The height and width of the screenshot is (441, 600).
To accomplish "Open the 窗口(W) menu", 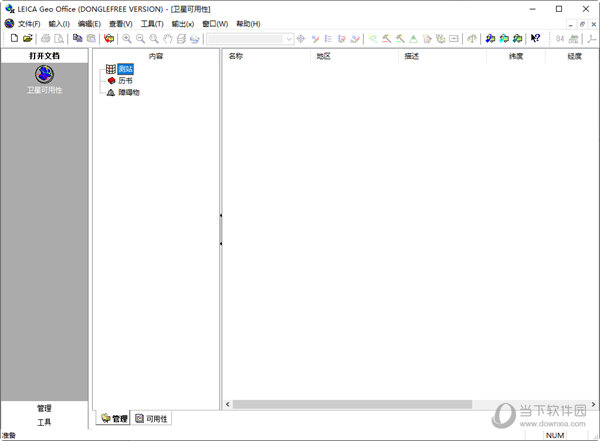I will pos(215,24).
